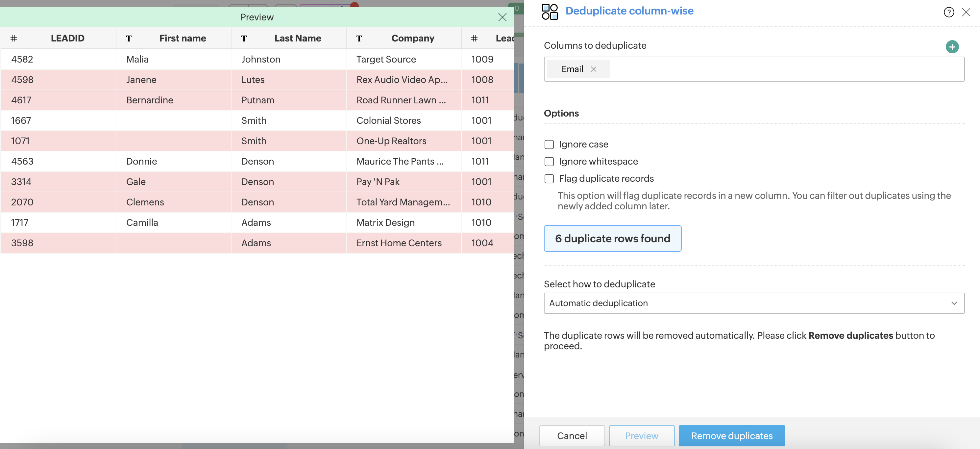
Task: Enable the Ignore case checkbox
Action: tap(549, 144)
